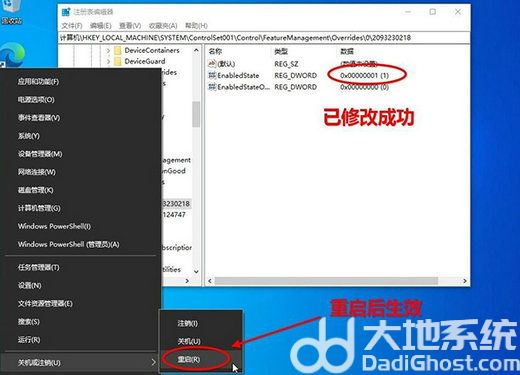Click the REG_SZ type cell
The height and width of the screenshot is (375, 520).
[x=286, y=64]
